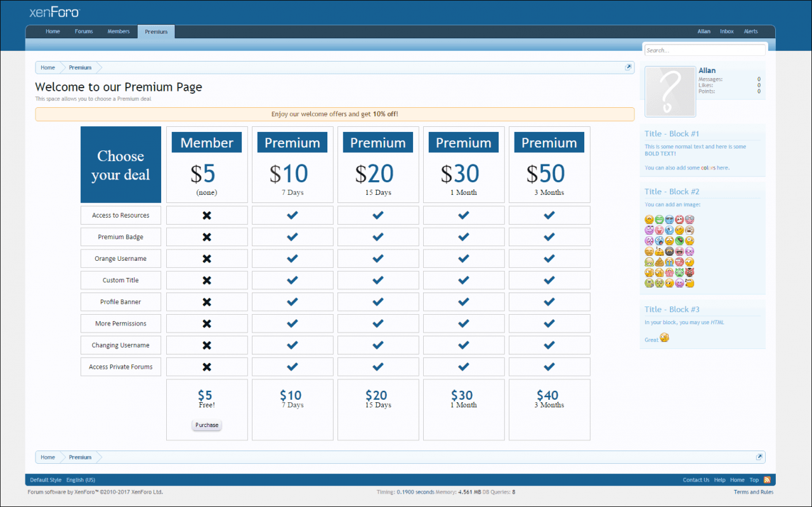Click the Top footer link
The image size is (812, 507).
pos(754,480)
